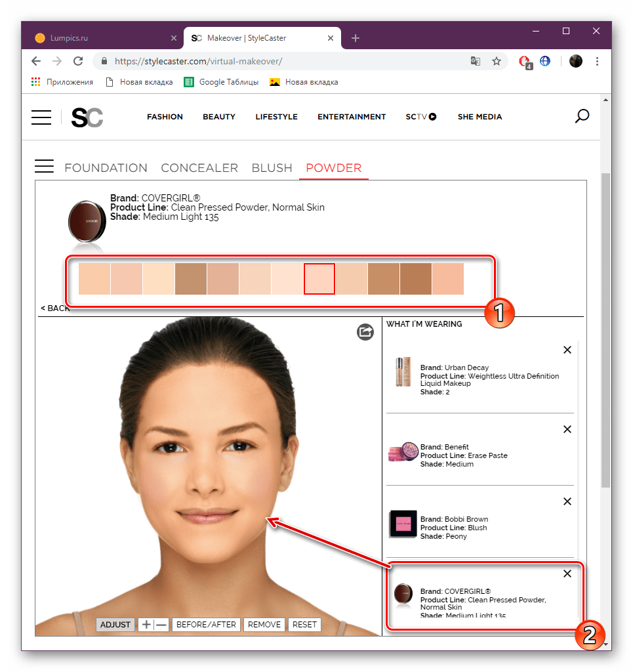
Task: Switch to the CONCEALER tab
Action: coord(199,167)
